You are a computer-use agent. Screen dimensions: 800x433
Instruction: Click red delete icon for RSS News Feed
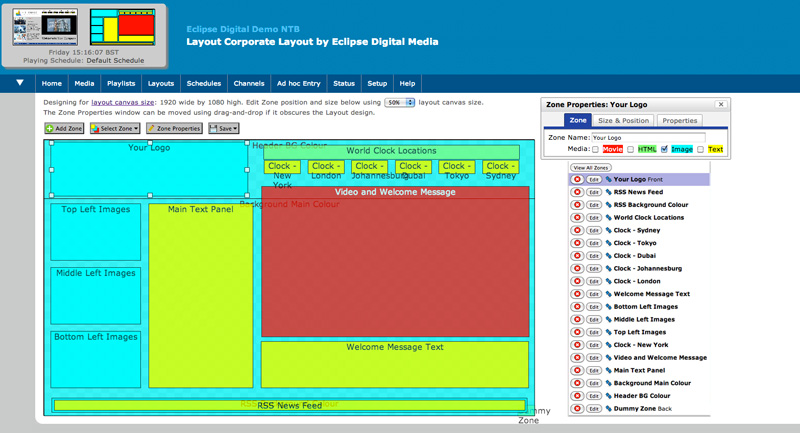click(x=577, y=192)
